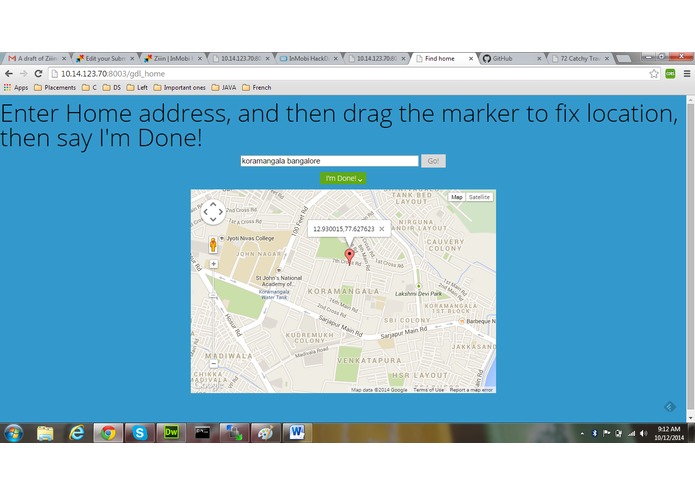This screenshot has width=695, height=494.
Task: Open the Command Prompt taskbar window
Action: [x=203, y=433]
